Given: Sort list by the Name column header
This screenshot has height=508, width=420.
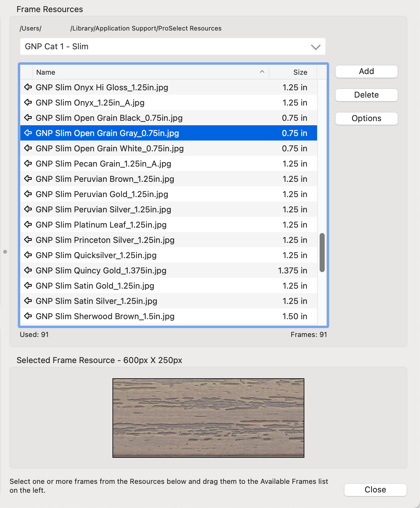Looking at the screenshot, I should (x=149, y=72).
